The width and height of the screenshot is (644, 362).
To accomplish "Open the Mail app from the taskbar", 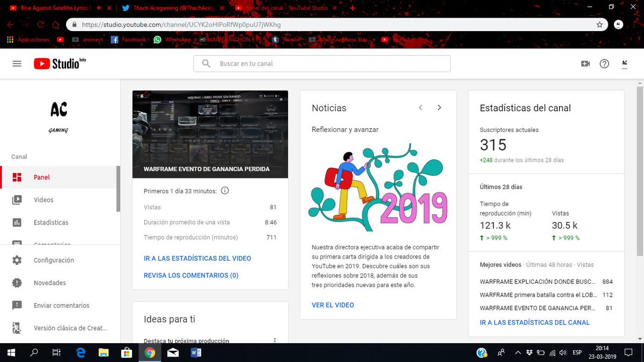I will 173,352.
